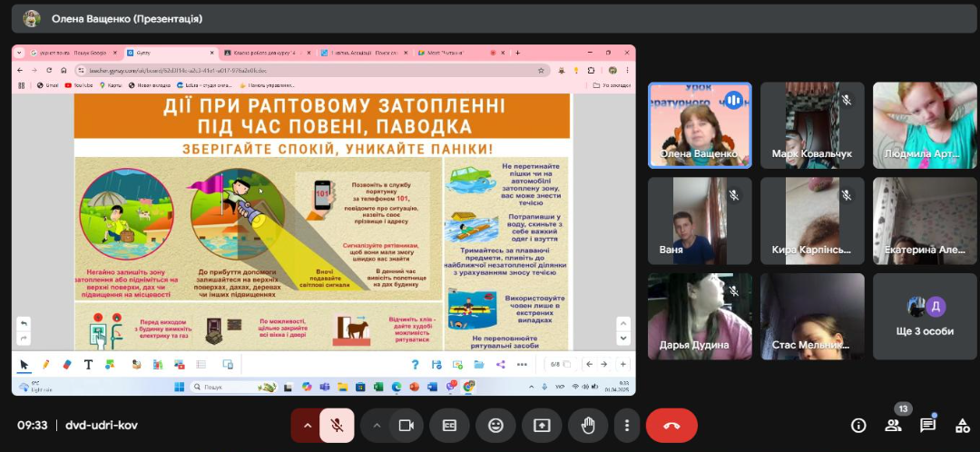Open the meeting details info icon
The image size is (980, 452).
[x=858, y=426]
